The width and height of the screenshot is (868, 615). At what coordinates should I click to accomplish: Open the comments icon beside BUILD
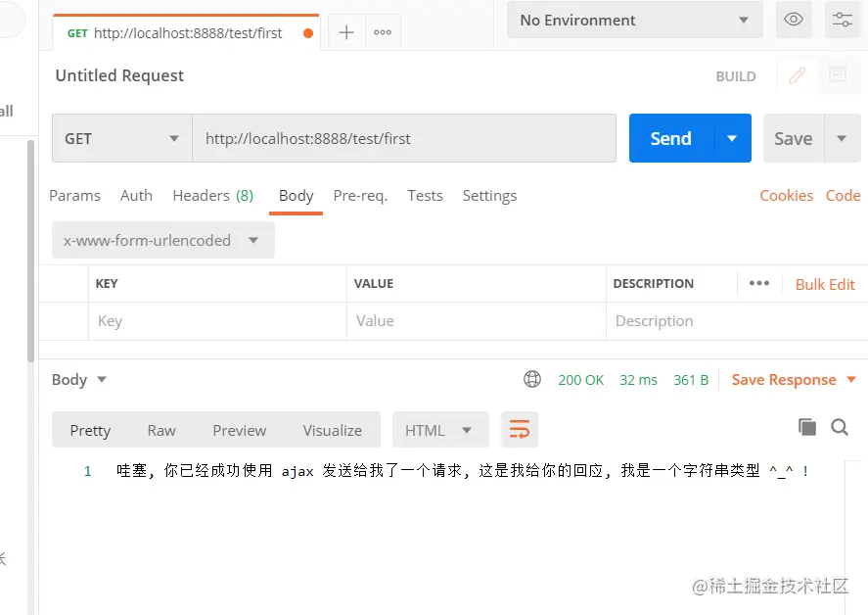point(838,74)
